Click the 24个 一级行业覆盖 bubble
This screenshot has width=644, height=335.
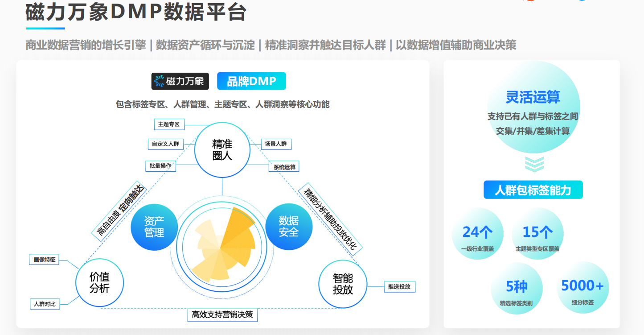tap(477, 234)
